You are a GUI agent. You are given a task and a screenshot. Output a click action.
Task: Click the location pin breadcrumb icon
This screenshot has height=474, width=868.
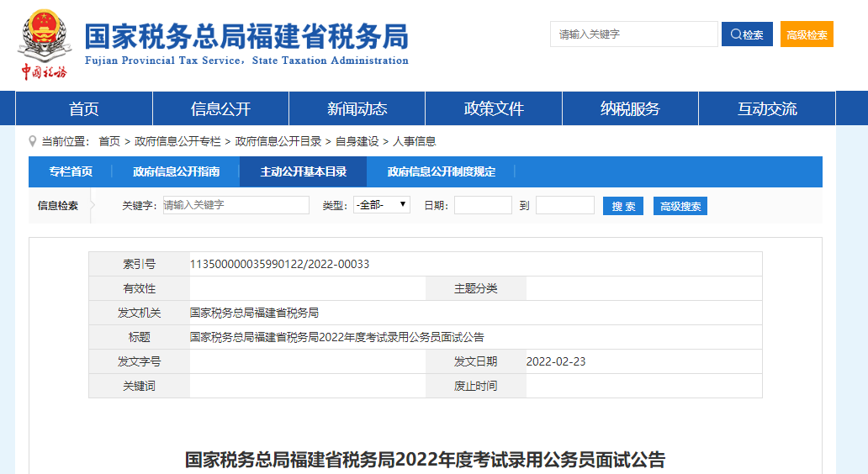[33, 141]
